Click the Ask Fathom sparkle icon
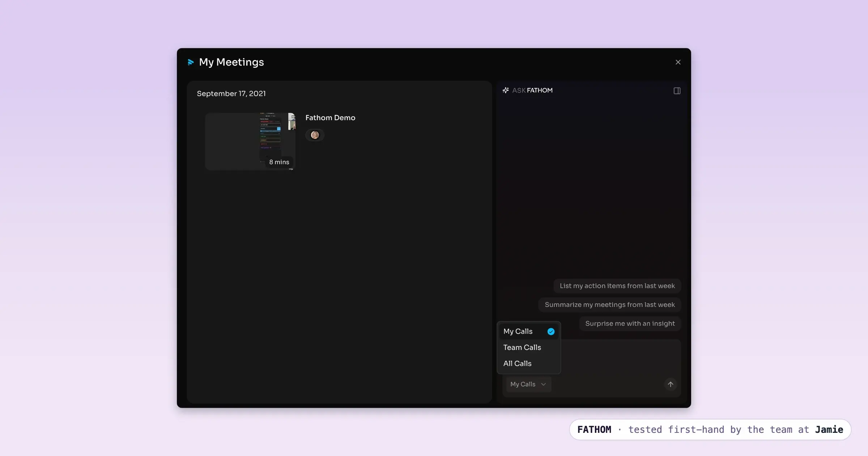 [x=506, y=90]
